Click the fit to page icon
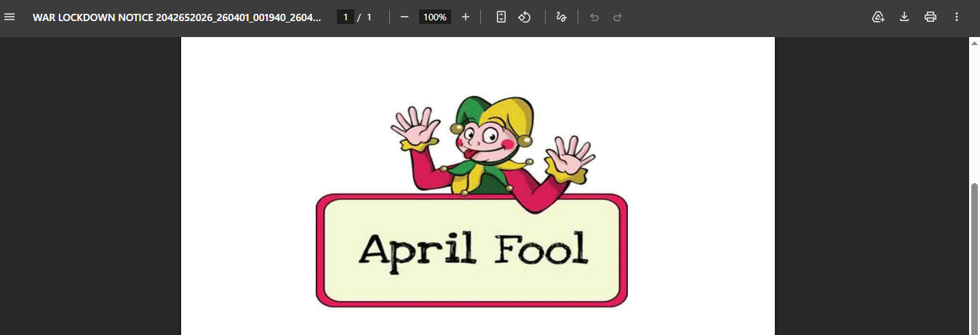980x335 pixels. [x=501, y=17]
